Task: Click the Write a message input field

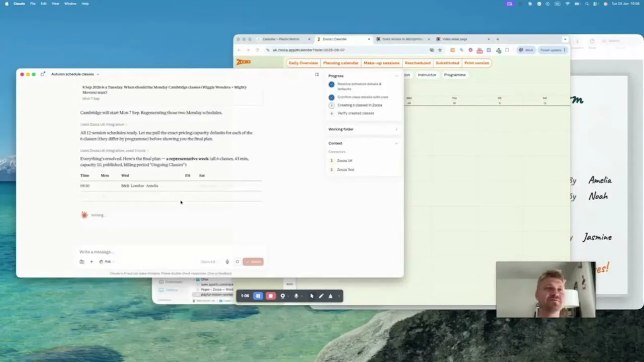Action: [169, 252]
